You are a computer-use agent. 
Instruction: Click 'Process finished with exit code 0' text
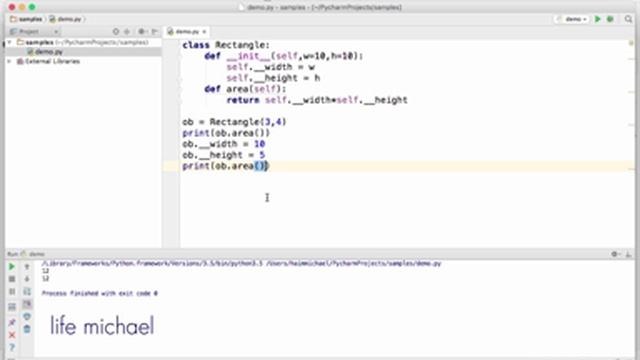tap(100, 293)
